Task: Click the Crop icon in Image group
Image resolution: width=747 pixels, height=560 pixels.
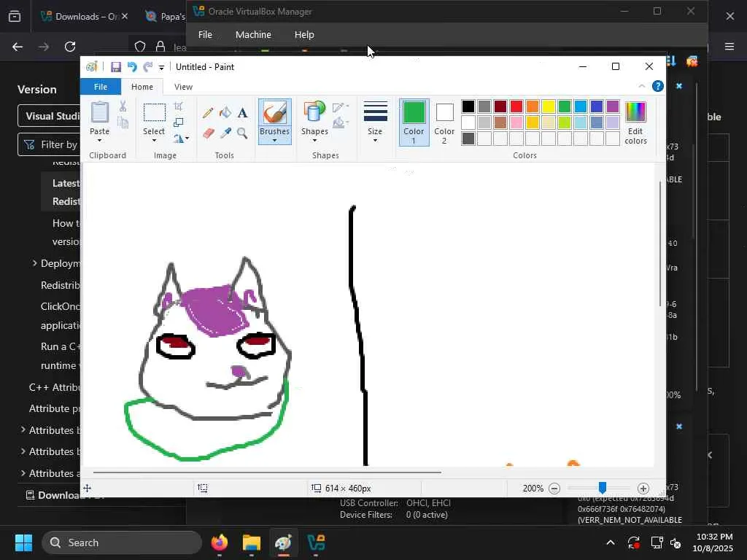Action: click(178, 106)
